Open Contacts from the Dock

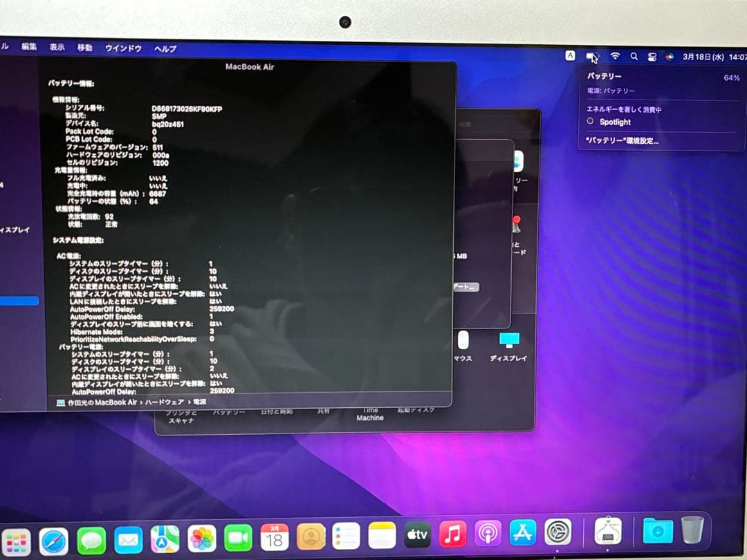coord(311,537)
